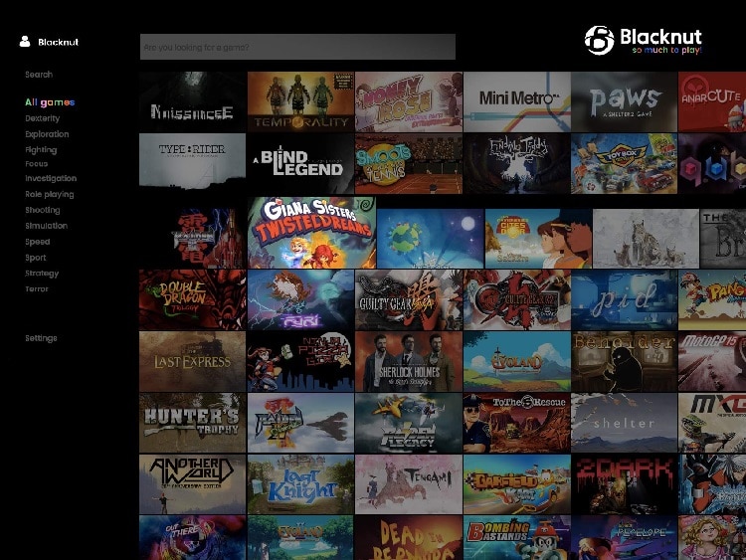Open the Garfield Kart game tile
Viewport: 746px width, 560px height.
click(x=516, y=484)
